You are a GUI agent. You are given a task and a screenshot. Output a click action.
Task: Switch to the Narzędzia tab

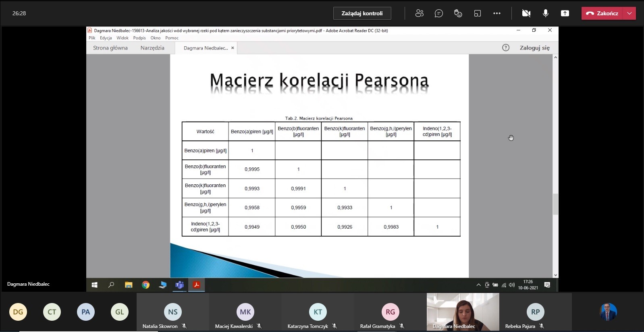152,48
